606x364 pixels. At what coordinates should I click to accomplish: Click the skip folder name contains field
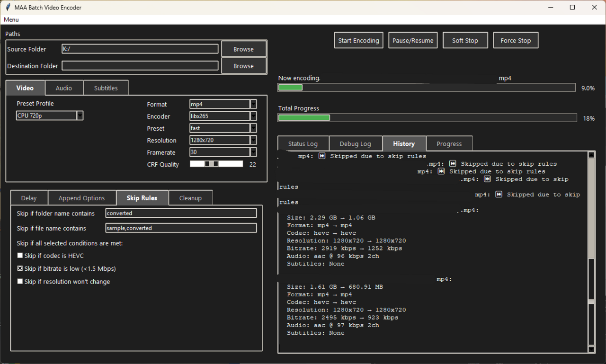(x=181, y=213)
